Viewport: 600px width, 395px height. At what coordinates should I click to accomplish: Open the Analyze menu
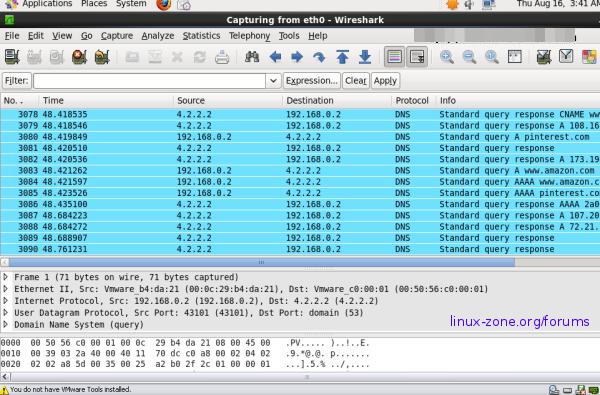(x=158, y=36)
